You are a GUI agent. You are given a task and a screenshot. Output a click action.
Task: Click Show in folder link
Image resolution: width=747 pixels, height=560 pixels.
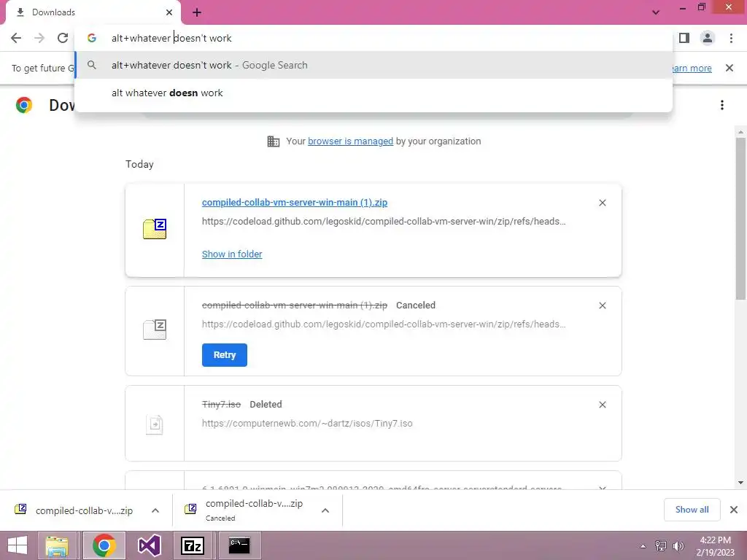232,254
